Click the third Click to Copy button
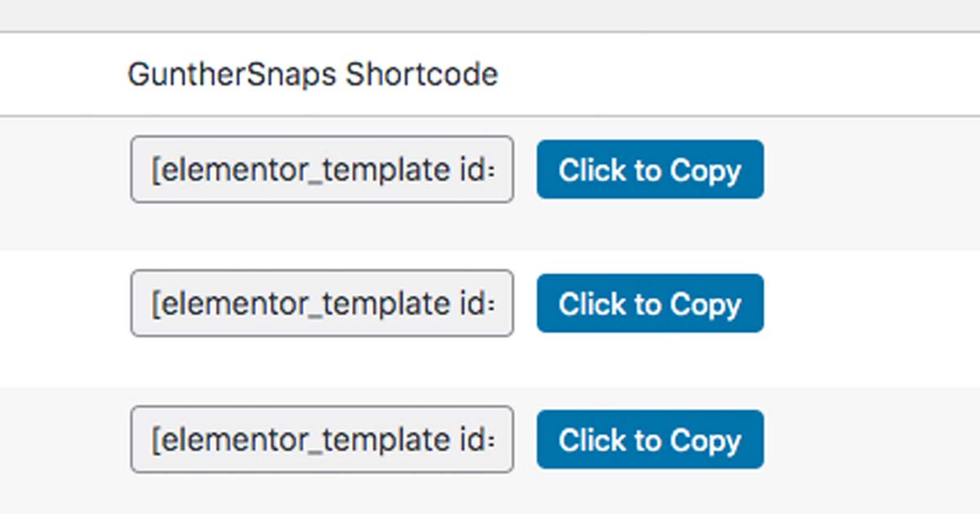The width and height of the screenshot is (980, 514). [649, 440]
